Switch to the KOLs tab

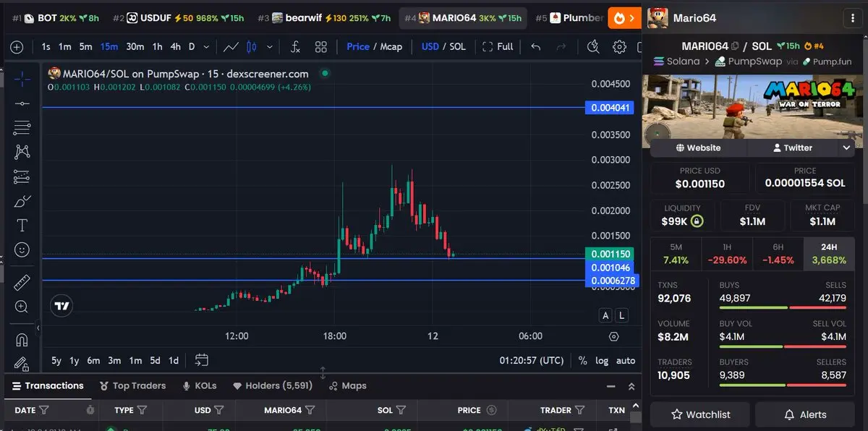(x=200, y=386)
